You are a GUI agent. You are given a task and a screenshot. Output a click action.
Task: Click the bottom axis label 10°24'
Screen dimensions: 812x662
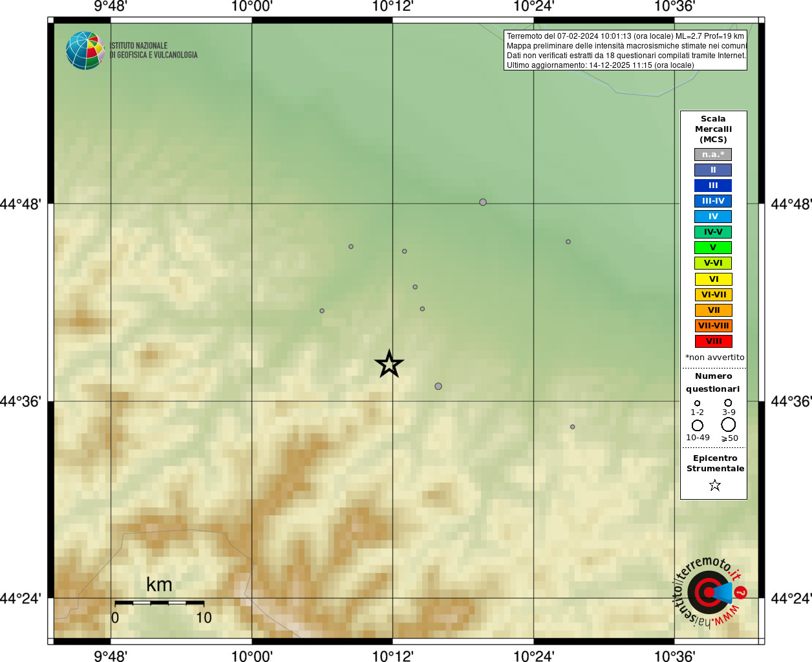(x=533, y=656)
